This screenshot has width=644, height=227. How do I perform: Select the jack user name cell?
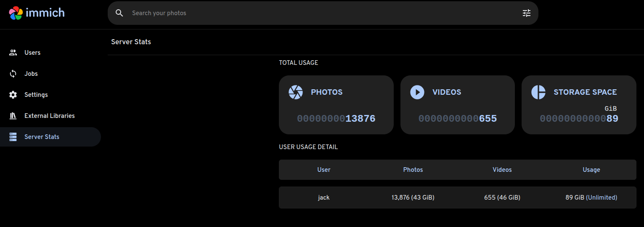pos(323,198)
